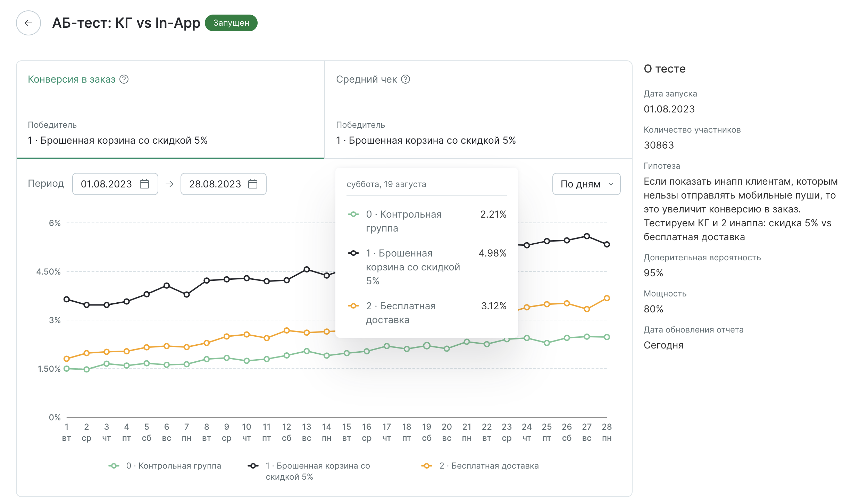This screenshot has width=852, height=504.
Task: Click the legend marker for Брошенная корзина
Action: coord(253,466)
